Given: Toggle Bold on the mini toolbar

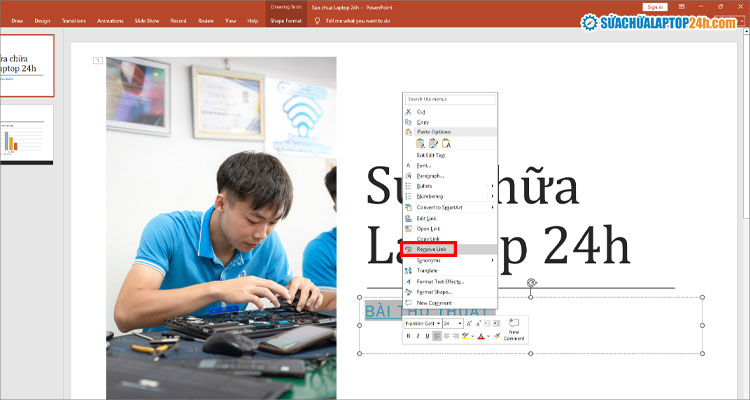Looking at the screenshot, I should coord(408,336).
